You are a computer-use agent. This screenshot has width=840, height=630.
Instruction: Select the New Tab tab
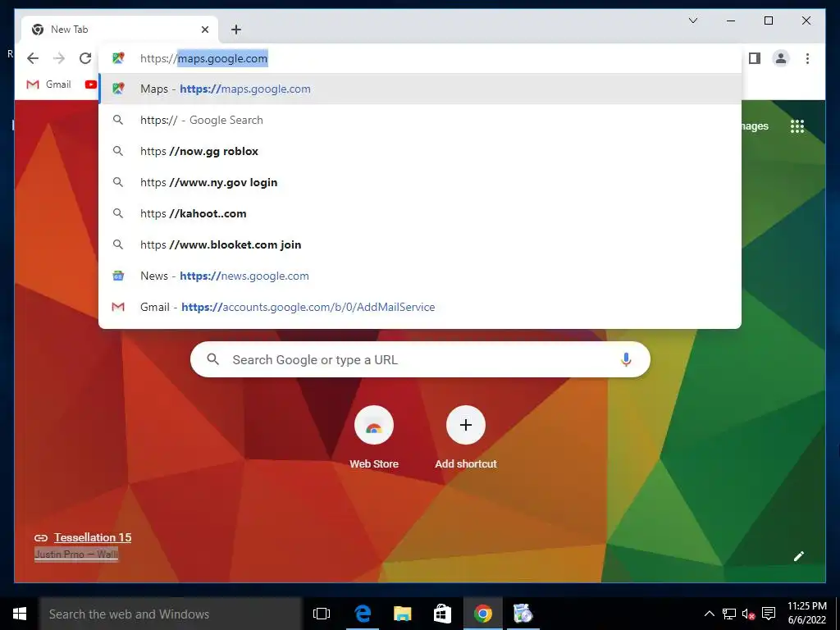tap(120, 30)
